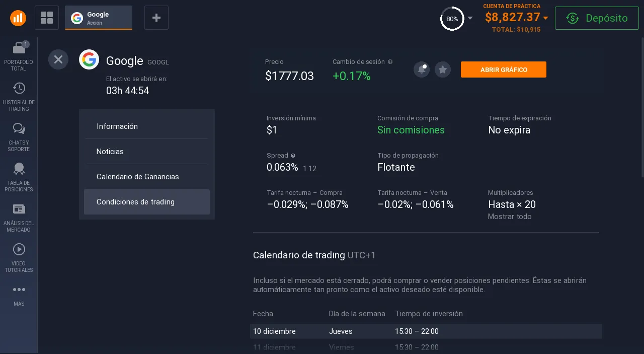The height and width of the screenshot is (354, 644).
Task: Open the asset grid view icon
Action: 47,18
